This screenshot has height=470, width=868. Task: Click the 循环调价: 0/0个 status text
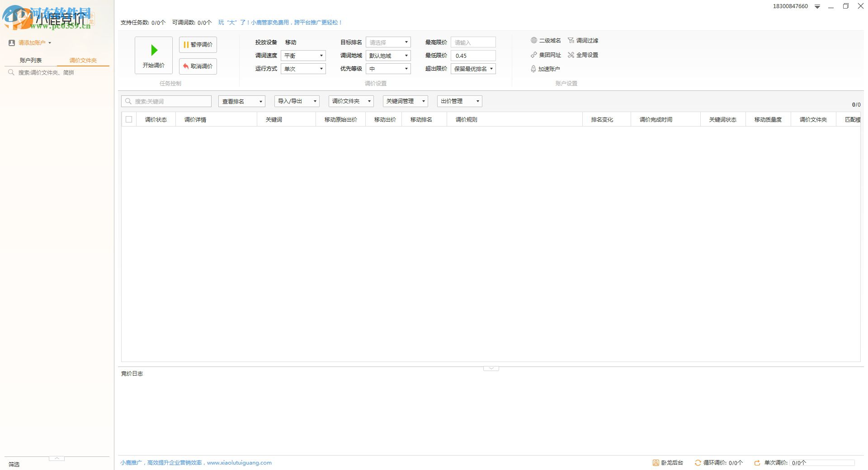(723, 463)
